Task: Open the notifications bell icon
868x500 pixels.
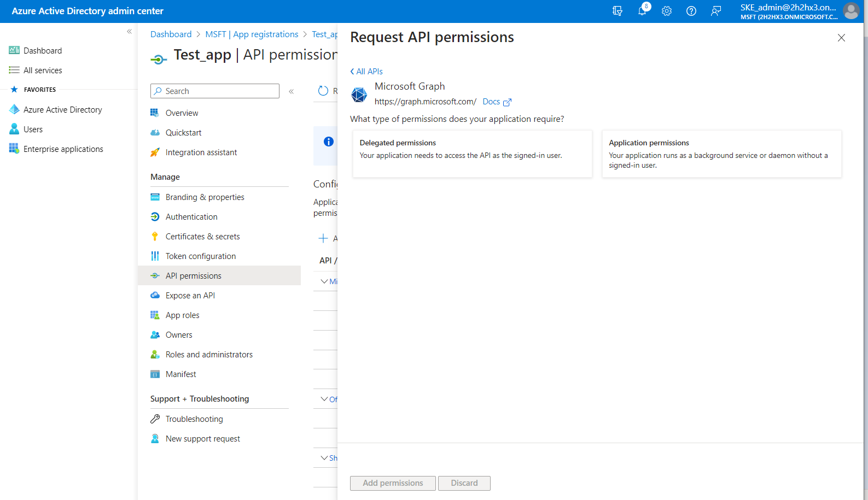Action: click(642, 11)
